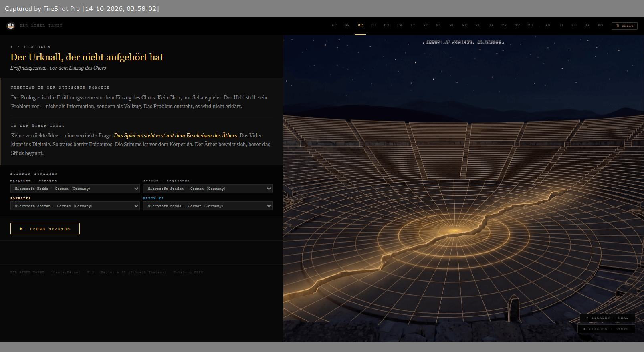
Task: Toggle Zikaden · Synth sound
Action: point(606,329)
